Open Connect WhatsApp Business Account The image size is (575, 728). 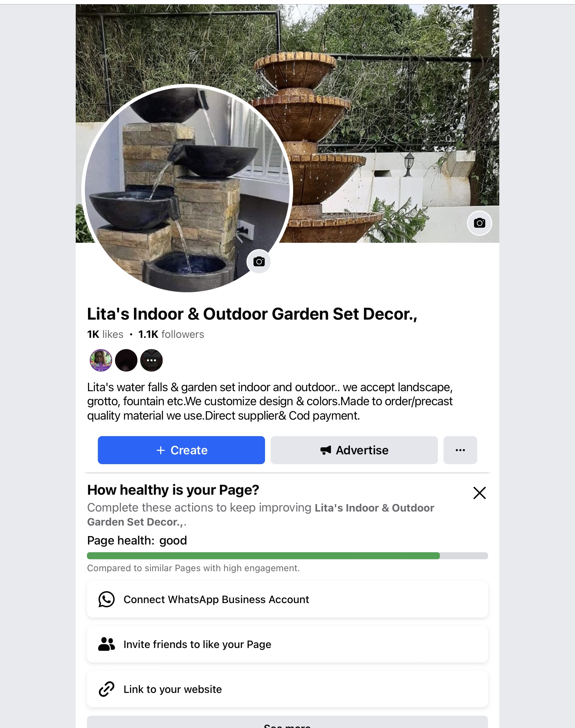click(287, 599)
